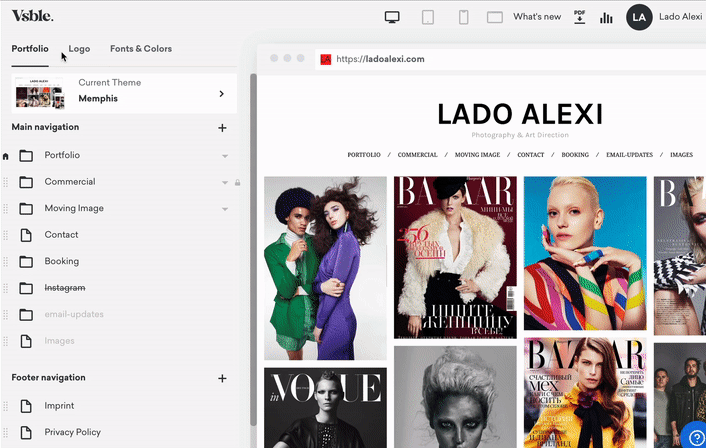Expand the Commercial folder dropdown arrow

225,182
